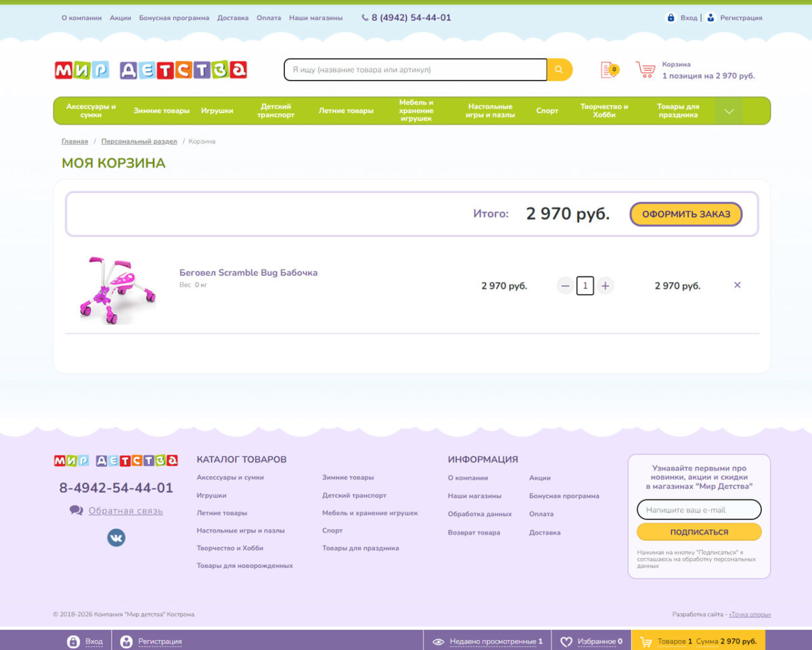
Task: Open Возврат товара footer link
Action: 474,533
